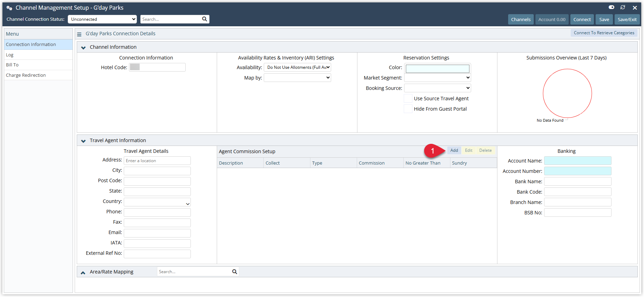The width and height of the screenshot is (644, 297).
Task: Open the Market Segment dropdown
Action: tap(438, 78)
